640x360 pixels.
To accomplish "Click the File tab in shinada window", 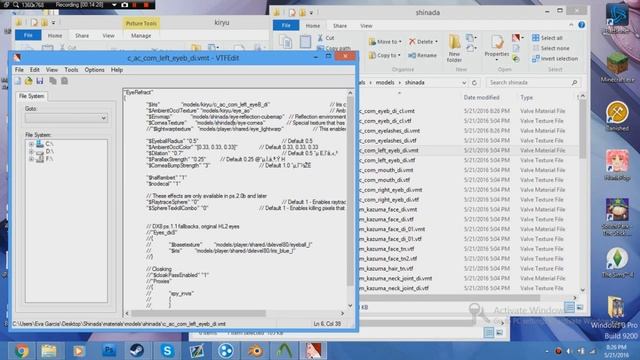I will (x=286, y=25).
